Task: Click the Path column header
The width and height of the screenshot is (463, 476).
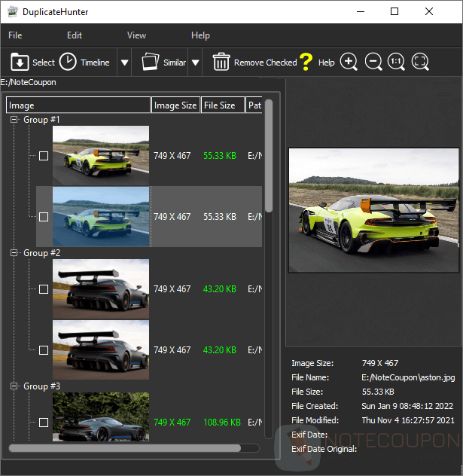Action: coord(254,105)
